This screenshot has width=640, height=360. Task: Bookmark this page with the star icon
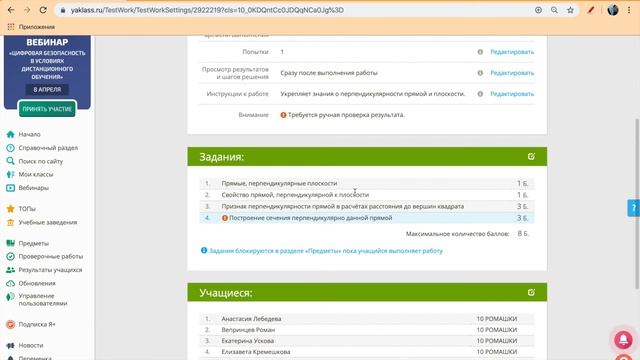570,10
